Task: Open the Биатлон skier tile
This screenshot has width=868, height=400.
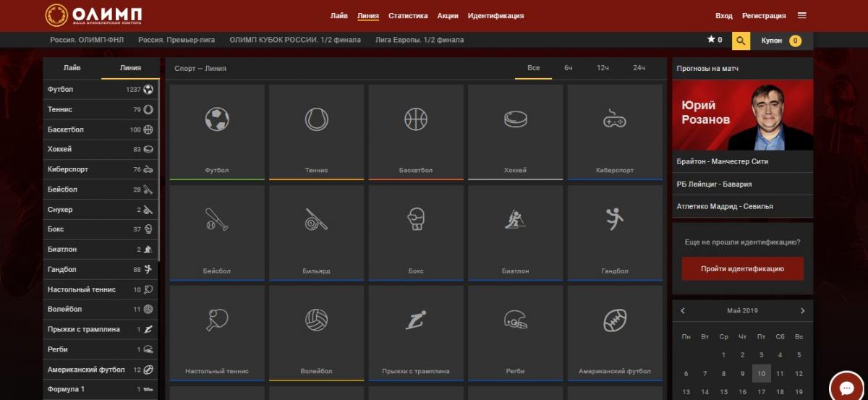Action: click(515, 233)
